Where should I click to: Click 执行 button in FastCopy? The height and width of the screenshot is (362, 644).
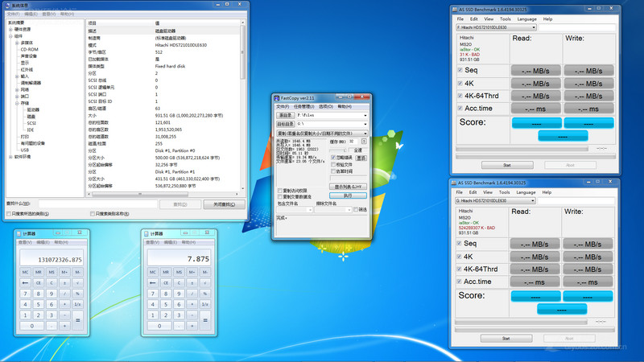coord(348,195)
